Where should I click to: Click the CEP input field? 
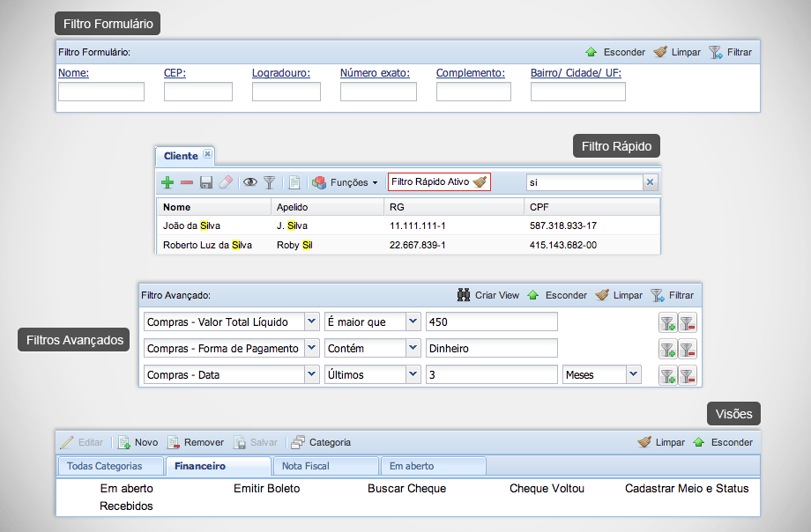click(198, 92)
